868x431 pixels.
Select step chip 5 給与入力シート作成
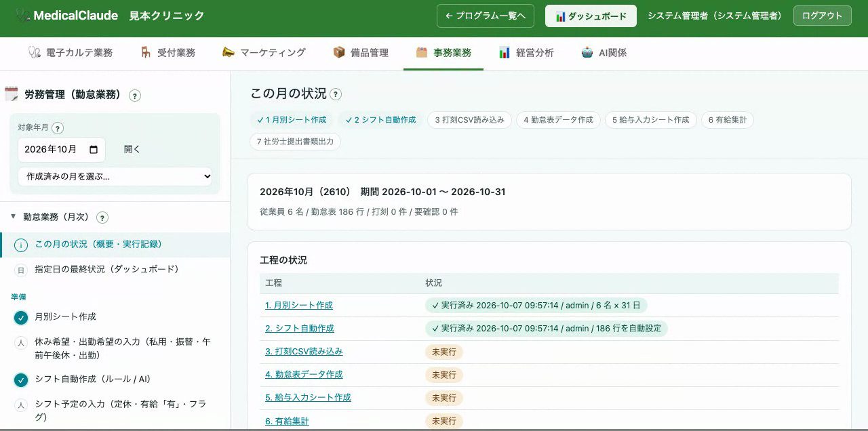click(651, 120)
